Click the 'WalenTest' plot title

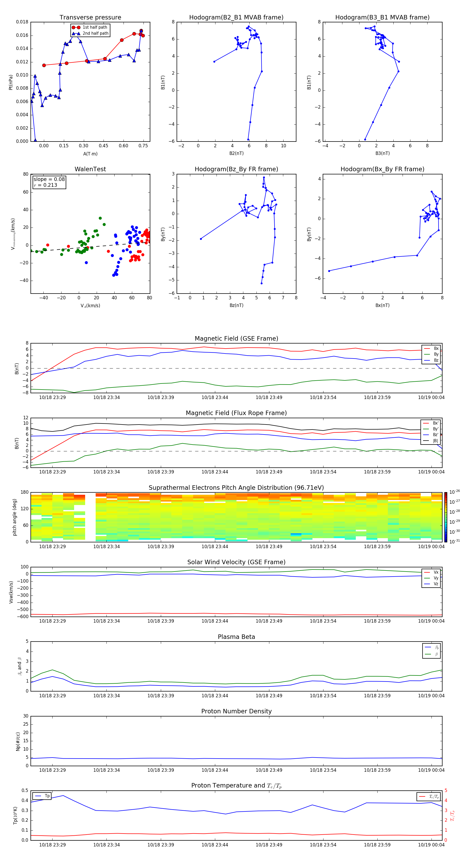coord(90,169)
